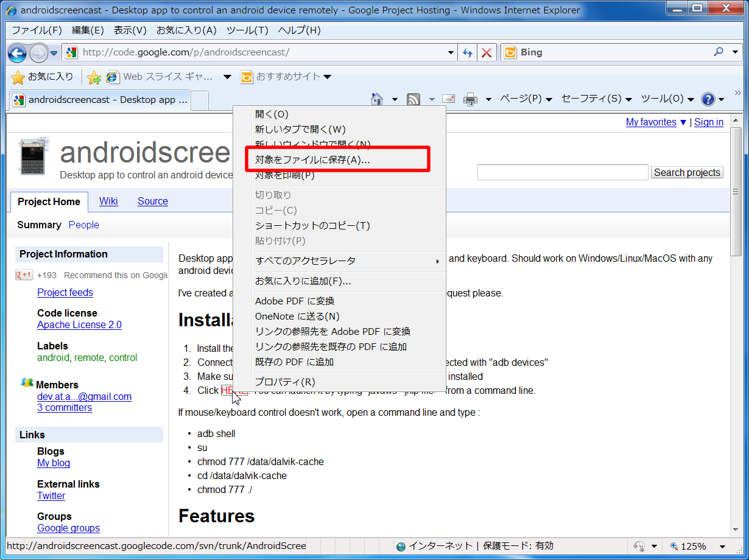
Task: Click the RSS feeds icon
Action: pos(413,99)
